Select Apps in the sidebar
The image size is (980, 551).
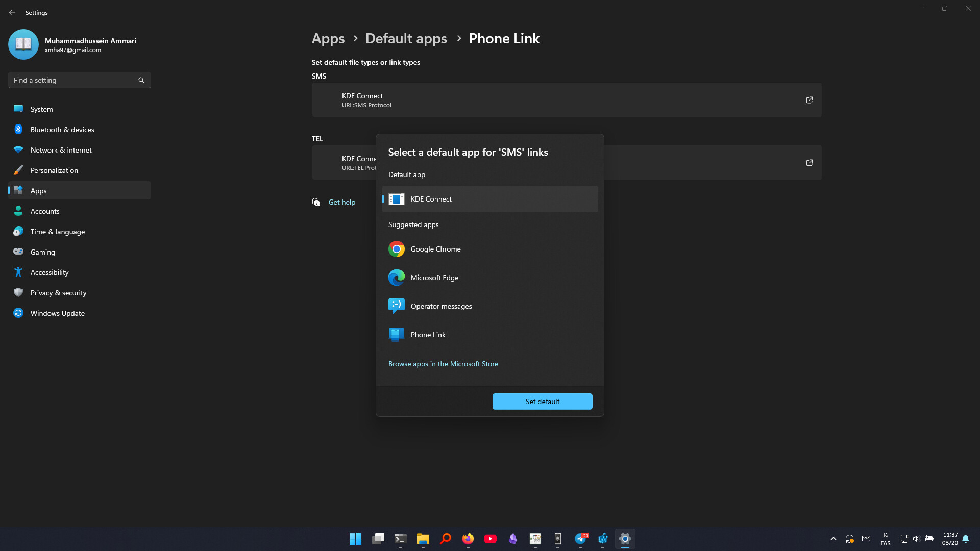coord(79,190)
